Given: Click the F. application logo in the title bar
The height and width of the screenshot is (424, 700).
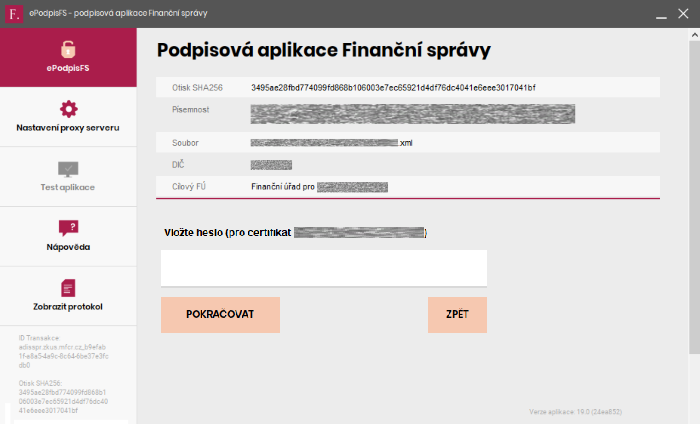Looking at the screenshot, I should [x=14, y=14].
